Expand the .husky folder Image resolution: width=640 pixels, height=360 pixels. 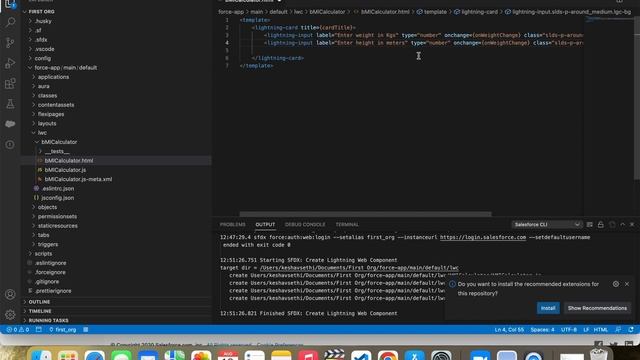pos(43,21)
